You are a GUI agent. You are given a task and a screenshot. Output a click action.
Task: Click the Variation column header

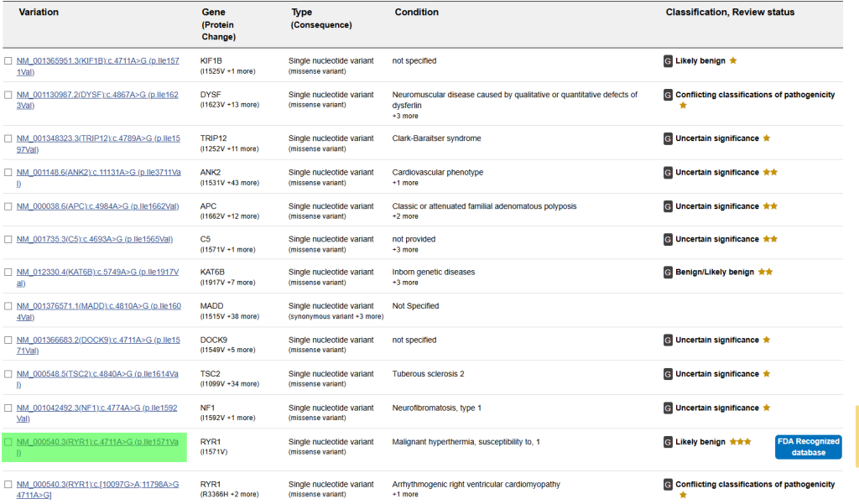pyautogui.click(x=39, y=13)
